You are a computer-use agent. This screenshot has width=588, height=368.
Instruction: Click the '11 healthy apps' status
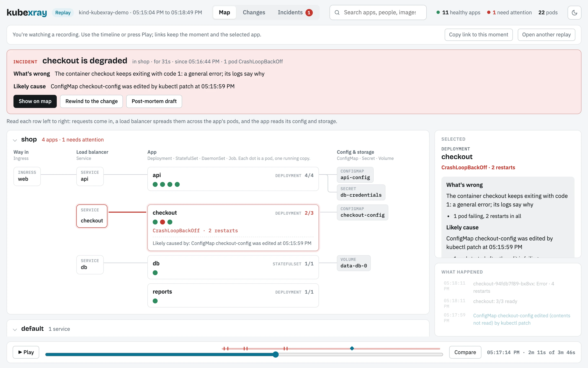(x=458, y=12)
